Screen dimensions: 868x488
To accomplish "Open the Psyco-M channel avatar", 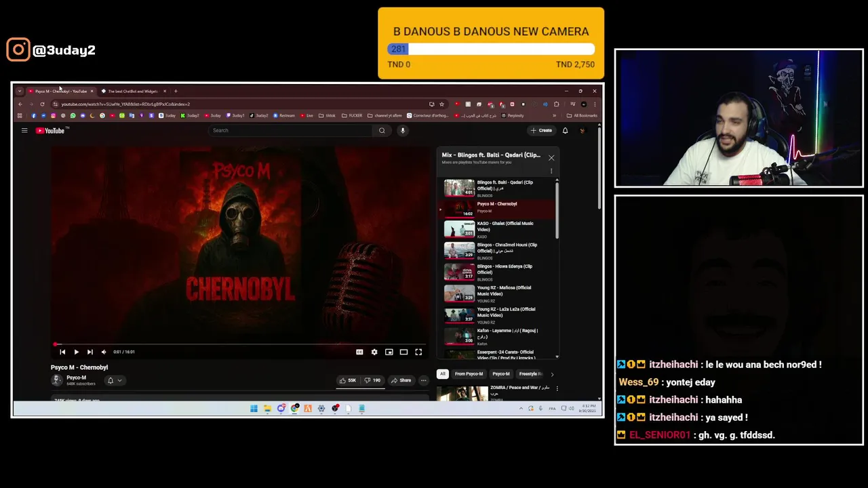I will click(x=56, y=380).
